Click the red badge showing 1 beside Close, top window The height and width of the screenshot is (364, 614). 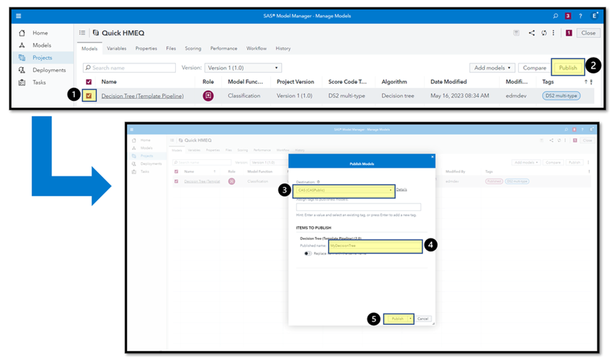(569, 33)
